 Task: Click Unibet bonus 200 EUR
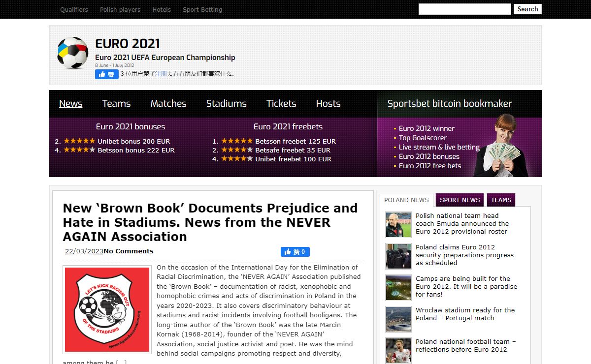click(134, 141)
